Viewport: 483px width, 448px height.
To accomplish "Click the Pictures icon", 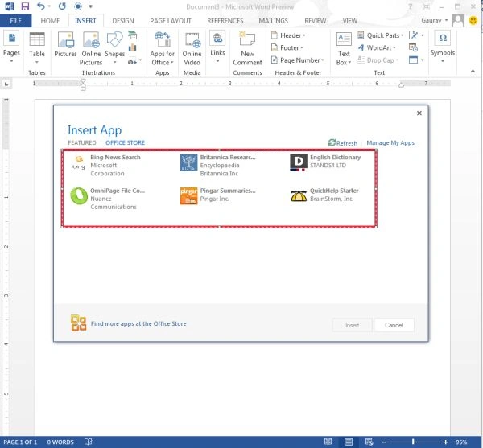I will [65, 44].
